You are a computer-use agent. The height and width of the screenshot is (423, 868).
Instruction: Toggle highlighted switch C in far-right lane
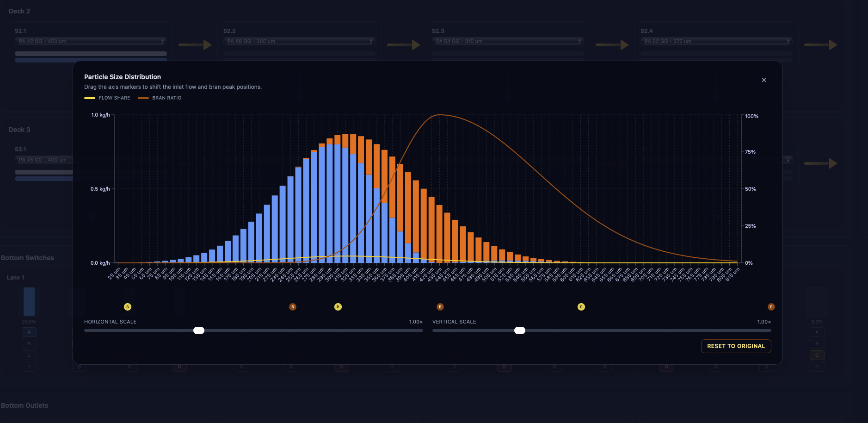(x=817, y=355)
